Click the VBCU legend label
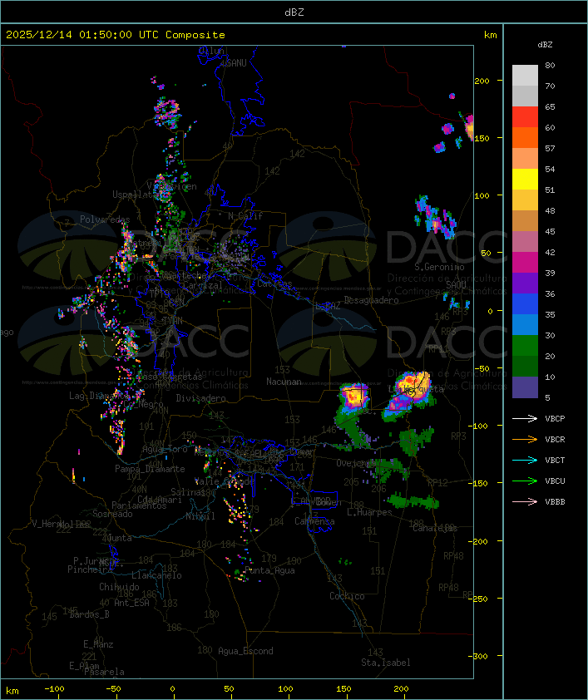This screenshot has width=588, height=700. coord(555,481)
